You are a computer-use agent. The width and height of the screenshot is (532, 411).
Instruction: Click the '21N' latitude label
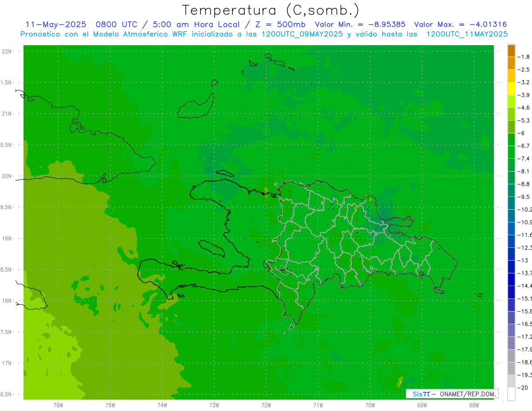[8, 114]
